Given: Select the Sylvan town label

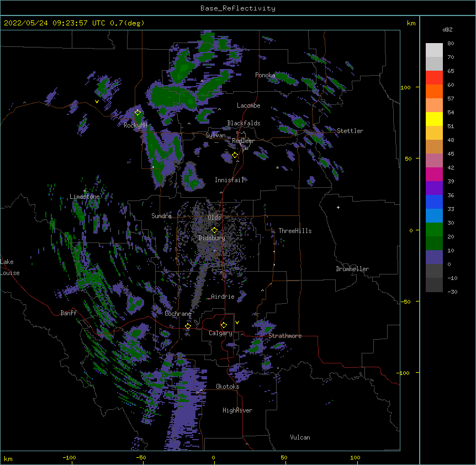Looking at the screenshot, I should (x=215, y=135).
